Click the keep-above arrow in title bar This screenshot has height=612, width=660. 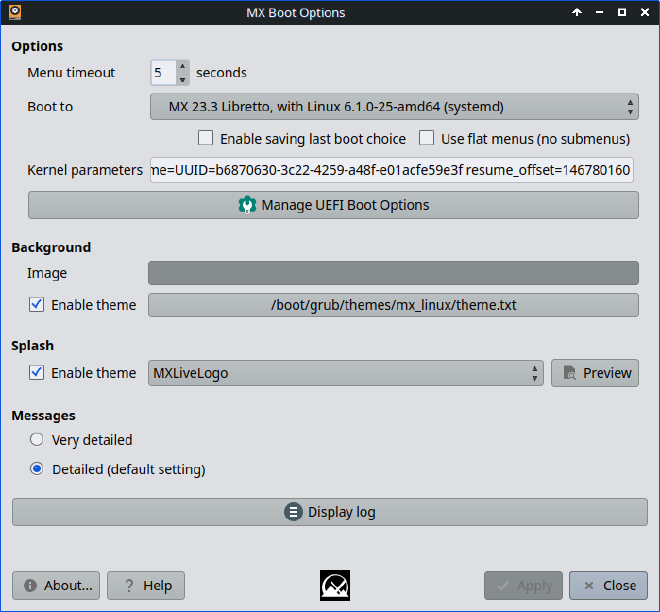(x=577, y=12)
